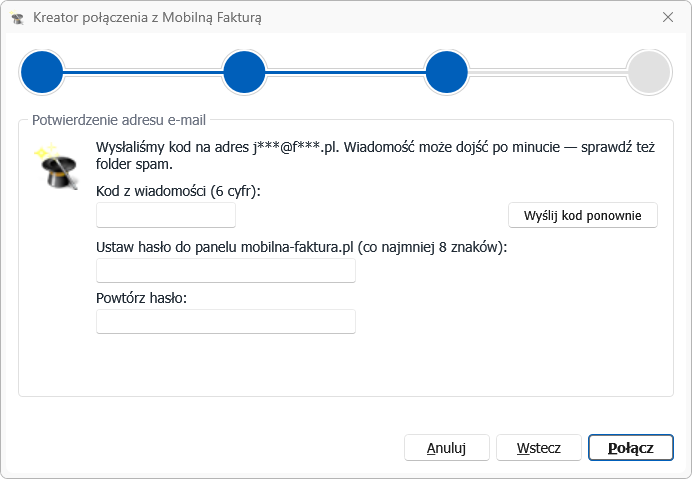
Task: Cancel the wizard with 'Anuluj'
Action: pos(447,448)
